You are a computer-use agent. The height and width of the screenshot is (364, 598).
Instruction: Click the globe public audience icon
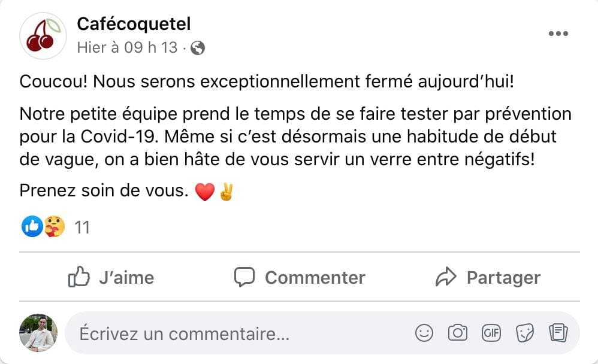[198, 48]
